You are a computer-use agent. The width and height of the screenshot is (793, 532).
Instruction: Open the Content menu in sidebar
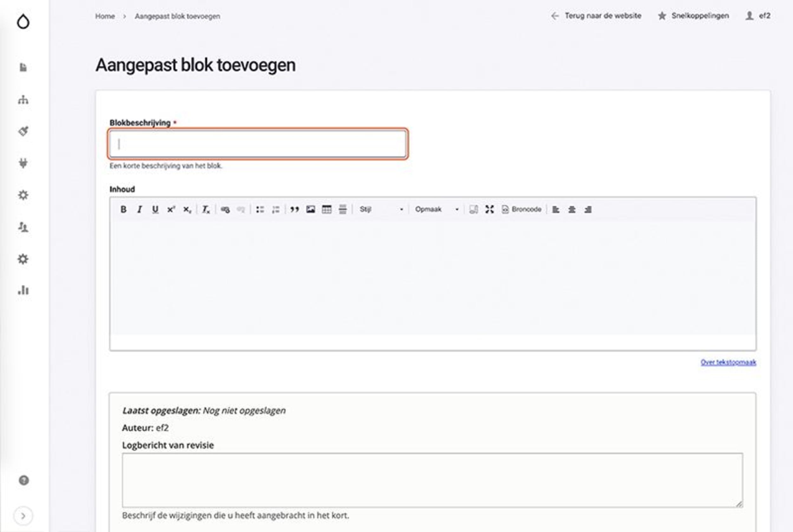[x=23, y=67]
